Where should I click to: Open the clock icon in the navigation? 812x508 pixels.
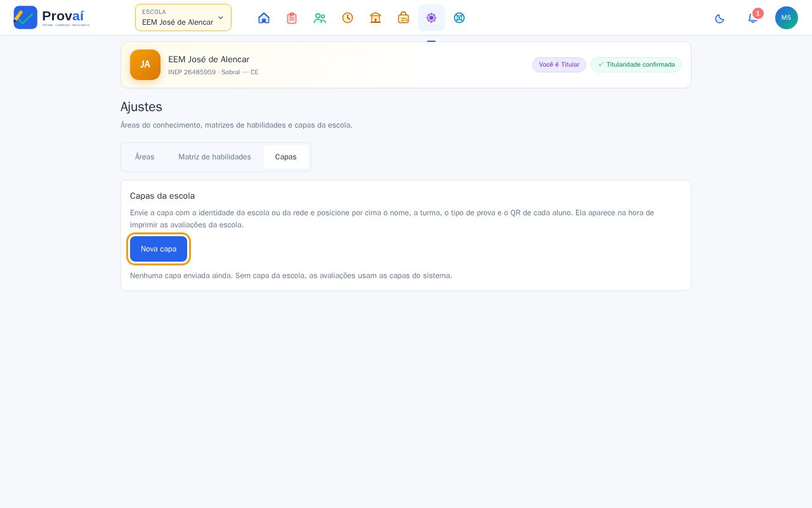(x=348, y=18)
